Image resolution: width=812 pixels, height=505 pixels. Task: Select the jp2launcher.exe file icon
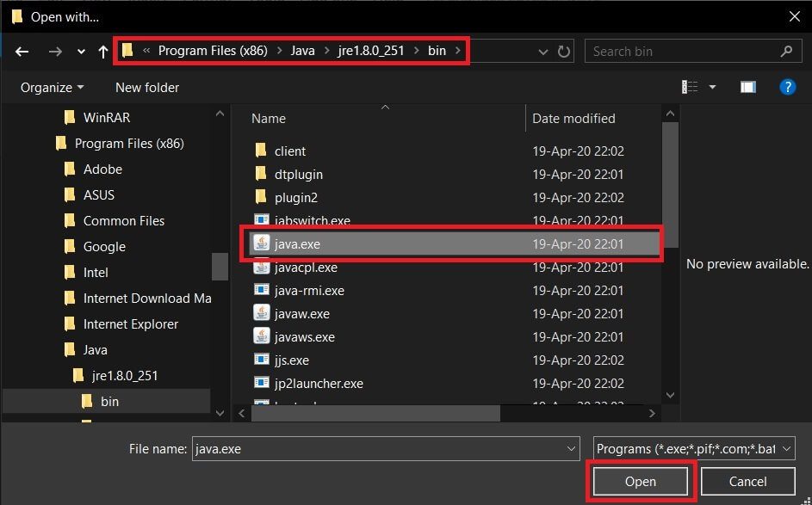click(261, 383)
